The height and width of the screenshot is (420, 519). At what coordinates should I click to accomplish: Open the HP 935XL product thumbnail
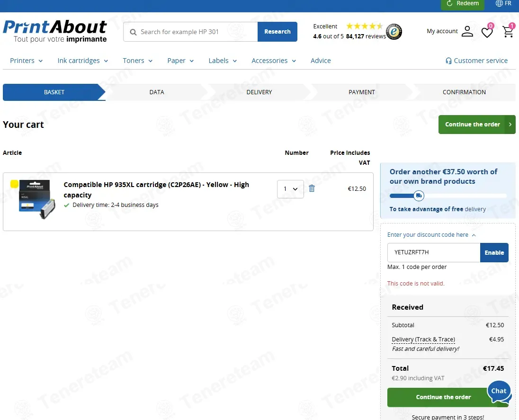(x=37, y=199)
